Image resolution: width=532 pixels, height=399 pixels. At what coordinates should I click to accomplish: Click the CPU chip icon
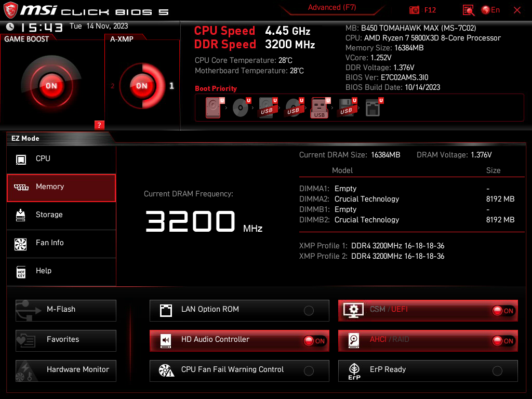(x=21, y=159)
